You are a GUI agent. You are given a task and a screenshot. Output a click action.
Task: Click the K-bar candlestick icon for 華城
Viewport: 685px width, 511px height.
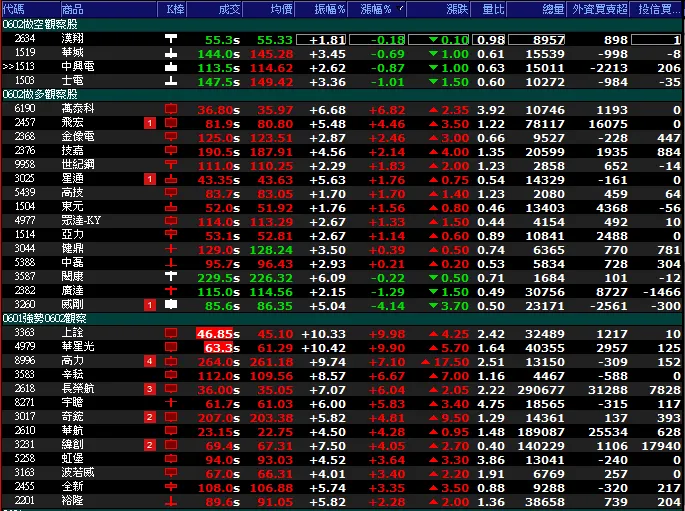[171, 53]
